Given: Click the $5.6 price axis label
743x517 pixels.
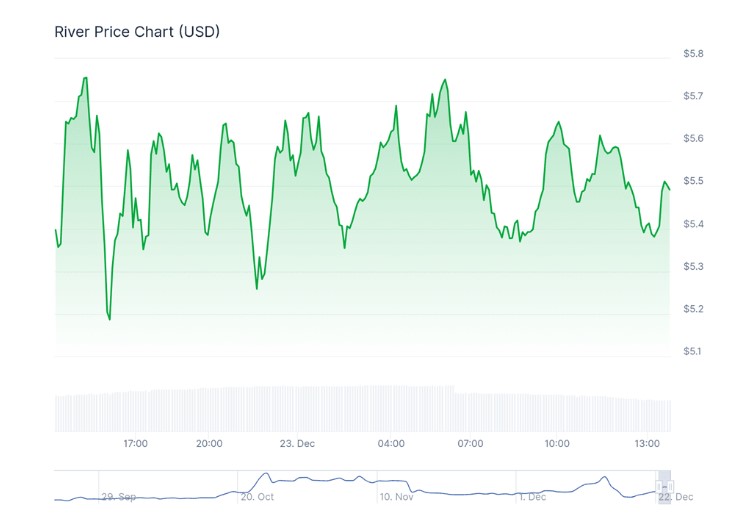Looking at the screenshot, I should (692, 138).
